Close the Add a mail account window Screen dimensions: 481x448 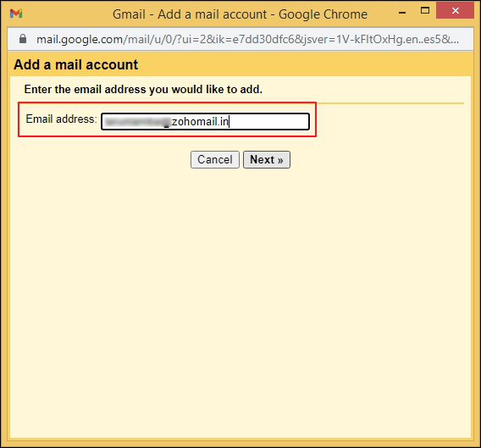456,10
